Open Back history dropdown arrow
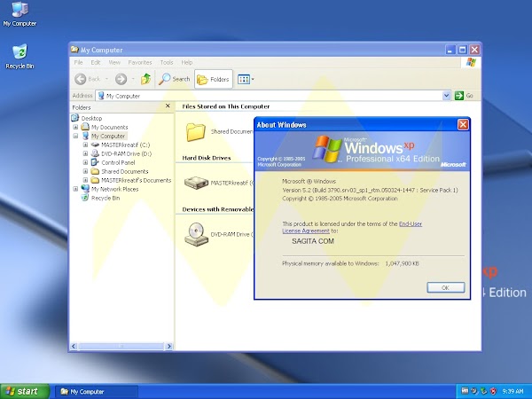Image resolution: width=532 pixels, height=399 pixels. point(106,79)
